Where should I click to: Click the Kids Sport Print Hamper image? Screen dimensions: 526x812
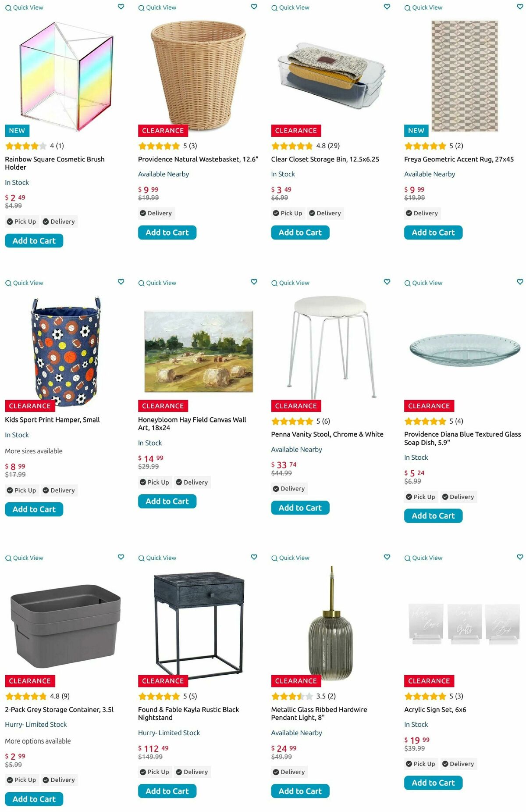click(x=66, y=351)
